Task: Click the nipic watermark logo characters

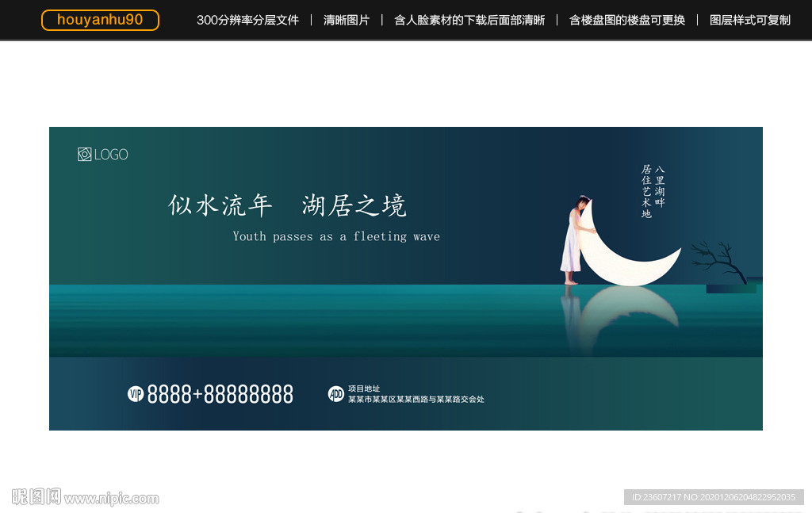Action: click(x=36, y=497)
